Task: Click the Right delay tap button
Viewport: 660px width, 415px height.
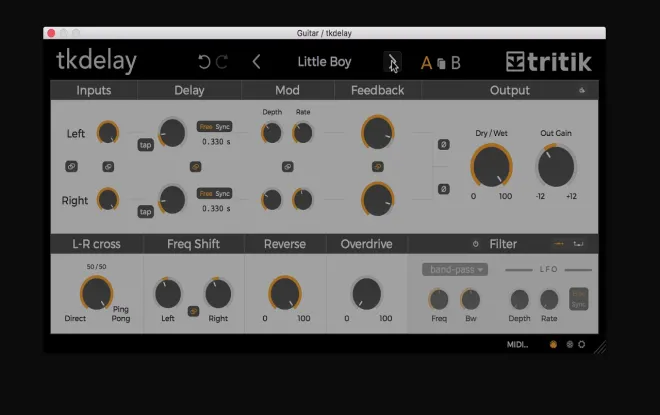Action: pos(146,211)
